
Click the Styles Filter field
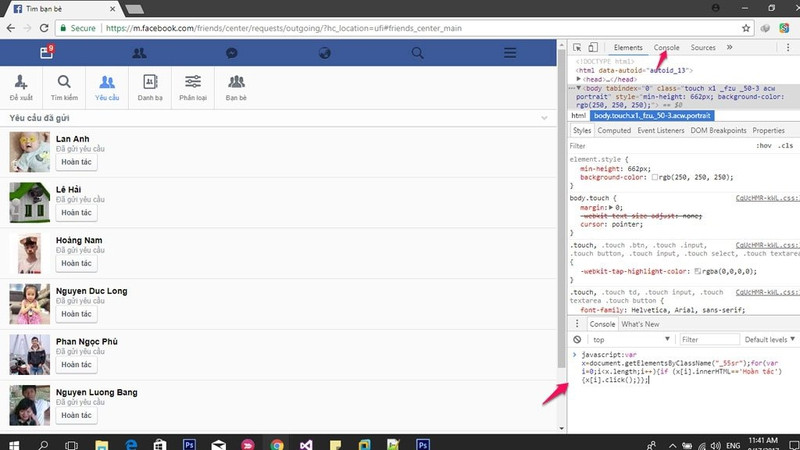[x=658, y=146]
